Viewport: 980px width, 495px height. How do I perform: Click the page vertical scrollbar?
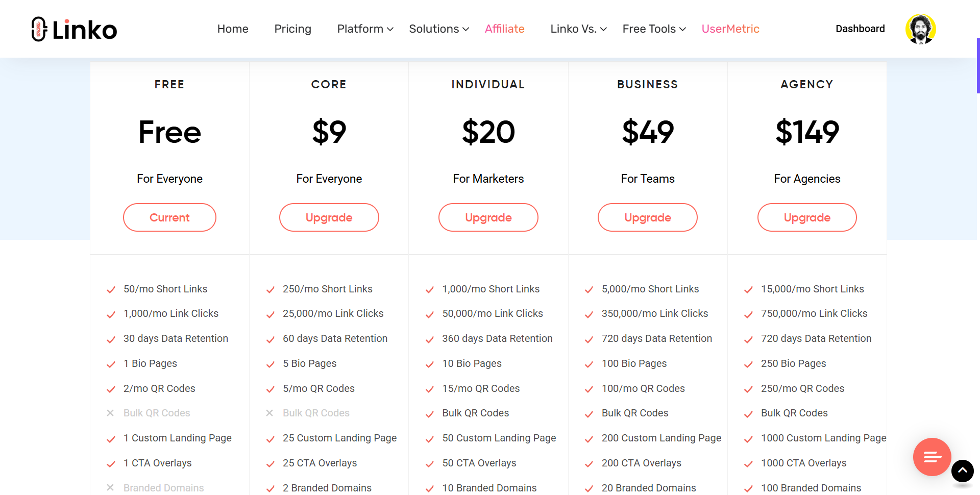pos(978,65)
